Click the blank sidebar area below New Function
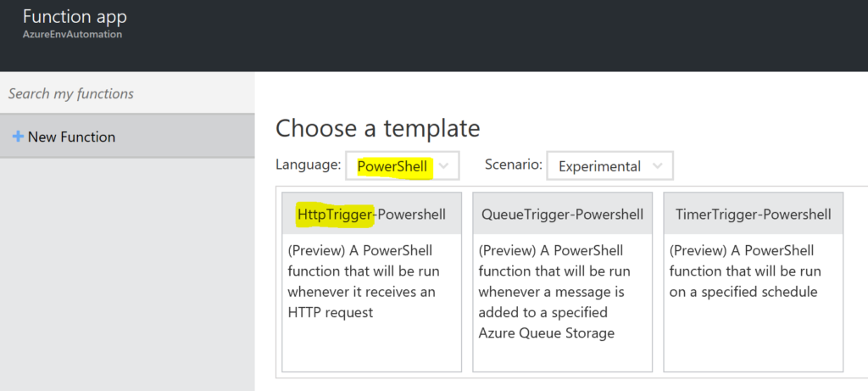The height and width of the screenshot is (391, 868). point(127,271)
